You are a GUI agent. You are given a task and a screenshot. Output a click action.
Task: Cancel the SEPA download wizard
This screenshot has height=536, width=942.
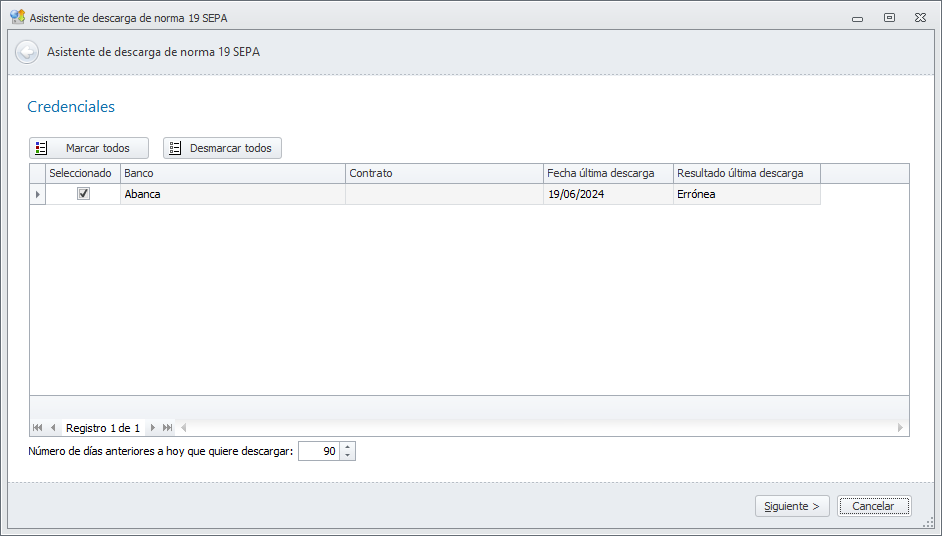tap(873, 506)
